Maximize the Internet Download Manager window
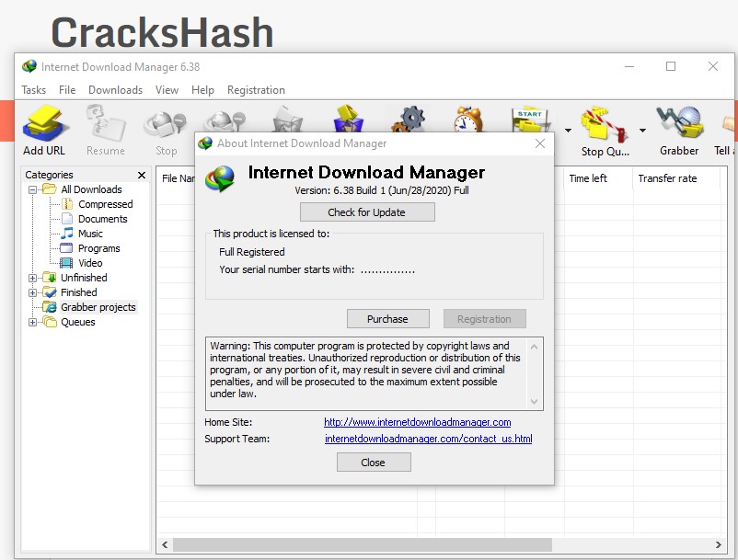 (x=671, y=66)
